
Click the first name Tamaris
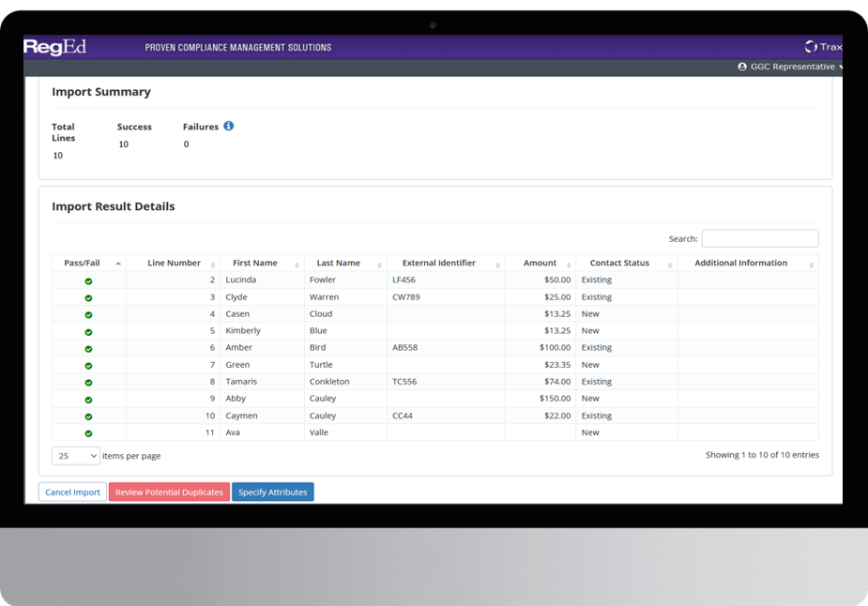tap(241, 381)
